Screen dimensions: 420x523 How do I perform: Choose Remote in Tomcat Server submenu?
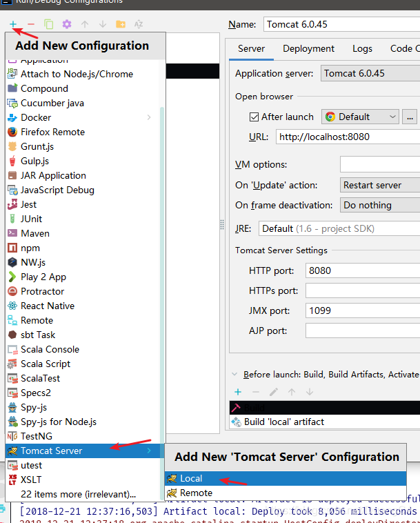click(x=286, y=493)
